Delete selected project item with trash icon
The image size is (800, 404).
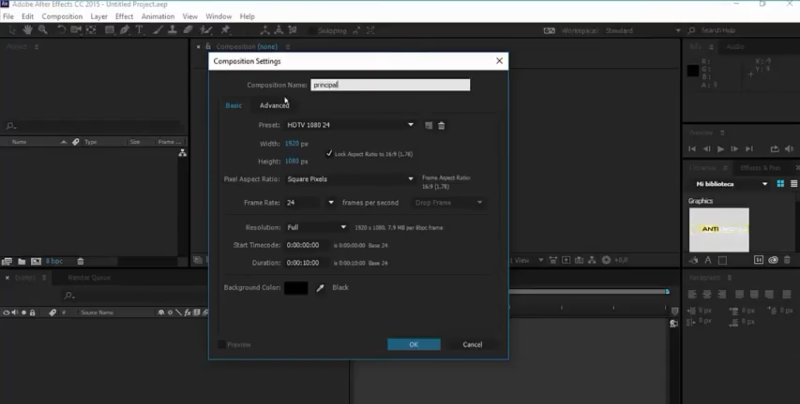[x=80, y=261]
